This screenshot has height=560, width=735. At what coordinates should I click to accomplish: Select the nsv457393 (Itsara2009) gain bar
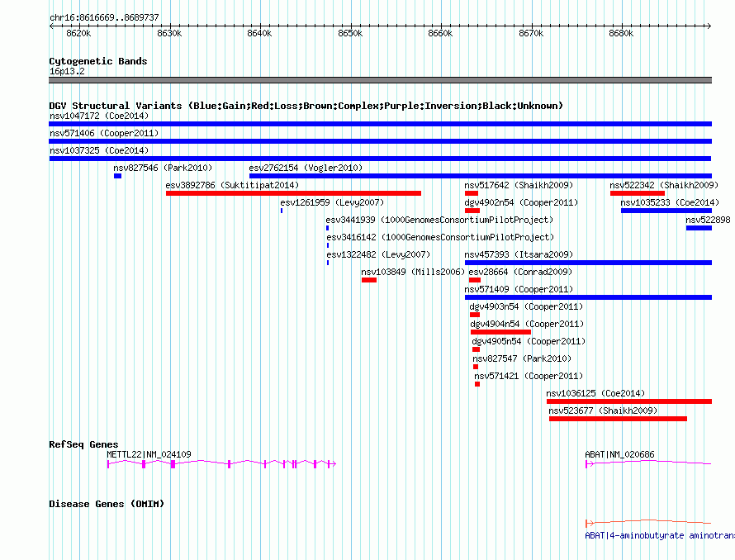[588, 263]
